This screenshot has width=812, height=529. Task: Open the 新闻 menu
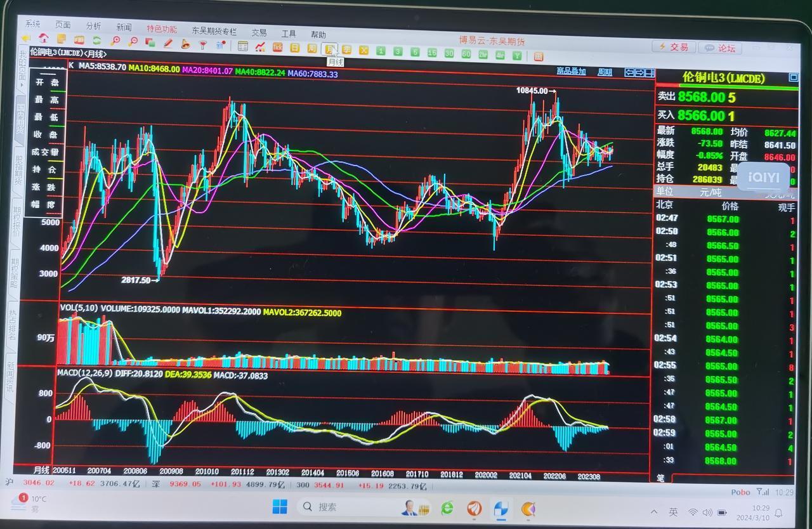pyautogui.click(x=124, y=27)
